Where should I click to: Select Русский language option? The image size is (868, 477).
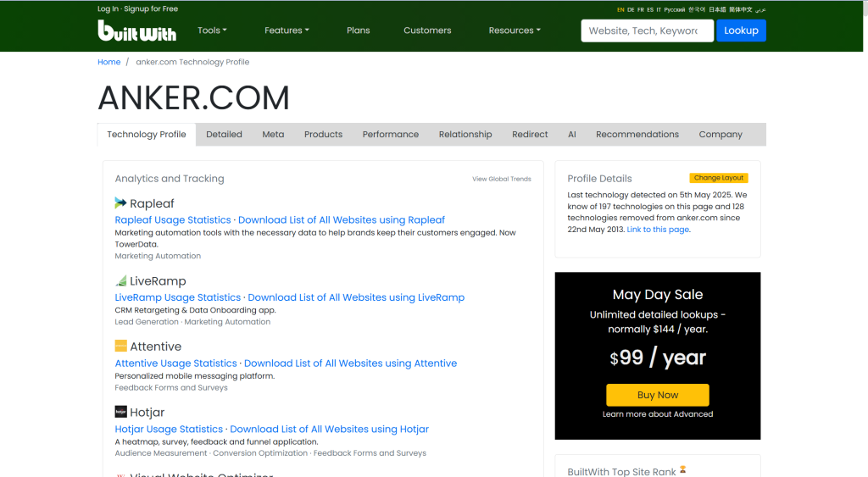[674, 9]
